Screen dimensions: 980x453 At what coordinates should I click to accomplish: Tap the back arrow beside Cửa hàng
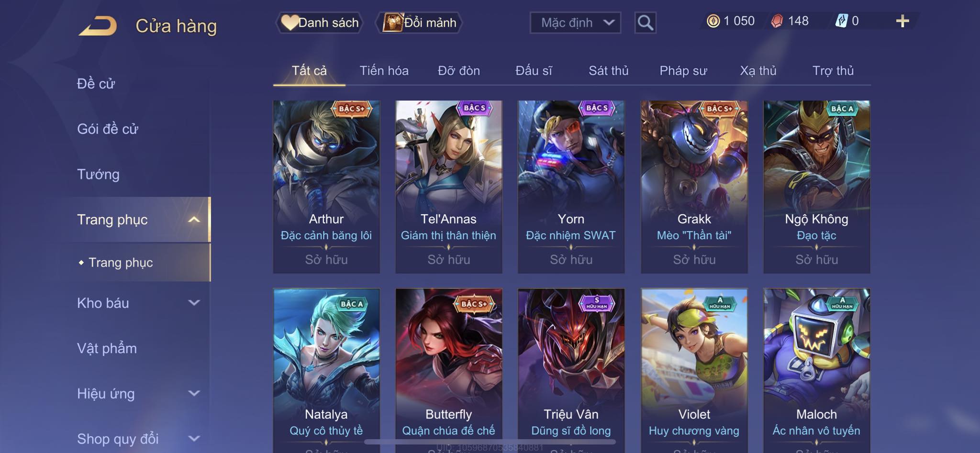[98, 26]
